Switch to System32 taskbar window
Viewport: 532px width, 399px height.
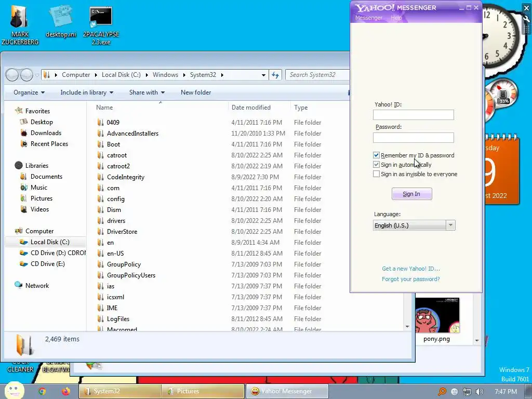pos(119,391)
